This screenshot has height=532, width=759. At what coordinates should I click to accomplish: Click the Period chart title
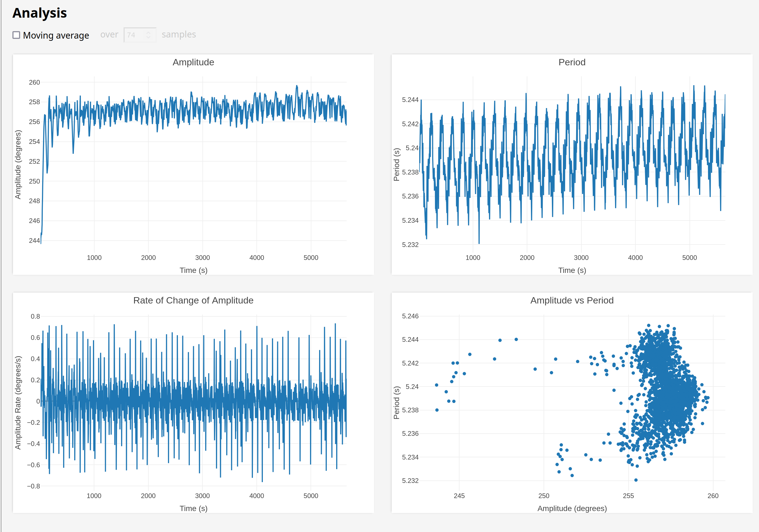coord(571,62)
